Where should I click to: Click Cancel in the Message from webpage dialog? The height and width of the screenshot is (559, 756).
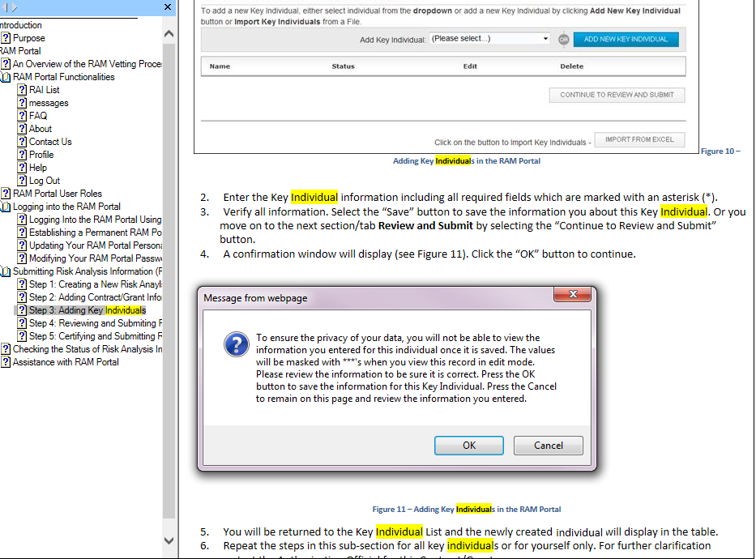[549, 446]
